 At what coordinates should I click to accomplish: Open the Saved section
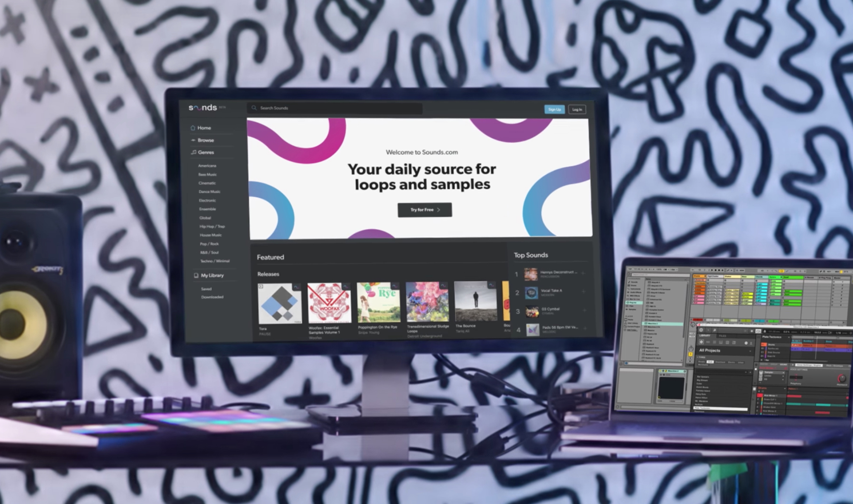(x=207, y=289)
